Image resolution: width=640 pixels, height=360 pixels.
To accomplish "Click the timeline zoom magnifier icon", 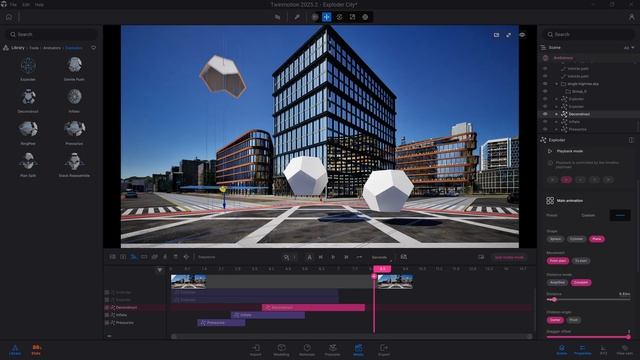I will coord(286,257).
